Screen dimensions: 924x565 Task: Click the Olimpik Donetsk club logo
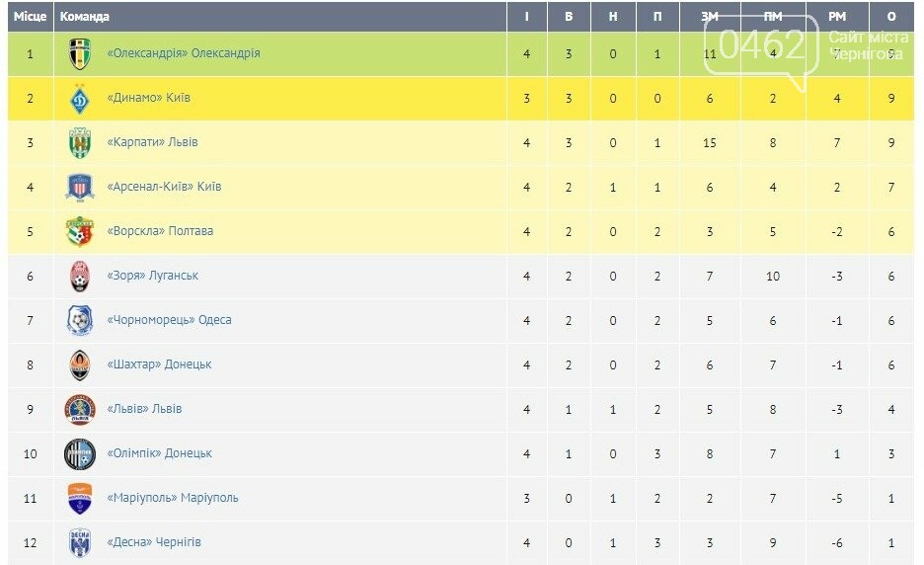tap(80, 454)
